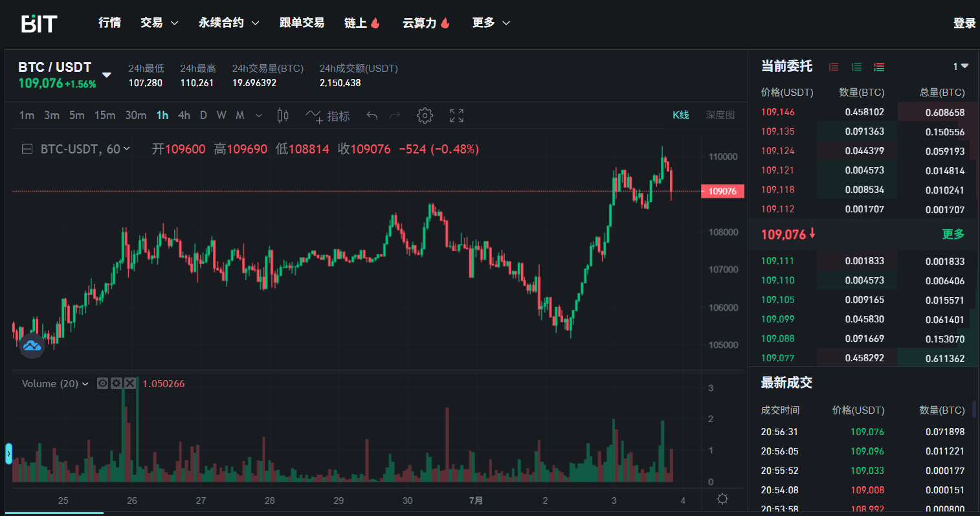Select the 4h timeframe interval
This screenshot has height=516, width=980.
(x=184, y=115)
